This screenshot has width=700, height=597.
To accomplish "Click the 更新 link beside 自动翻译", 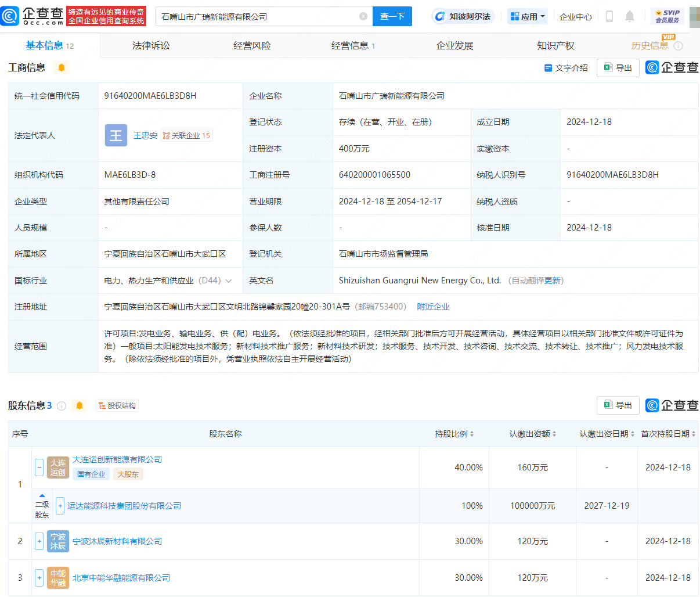I will click(553, 280).
